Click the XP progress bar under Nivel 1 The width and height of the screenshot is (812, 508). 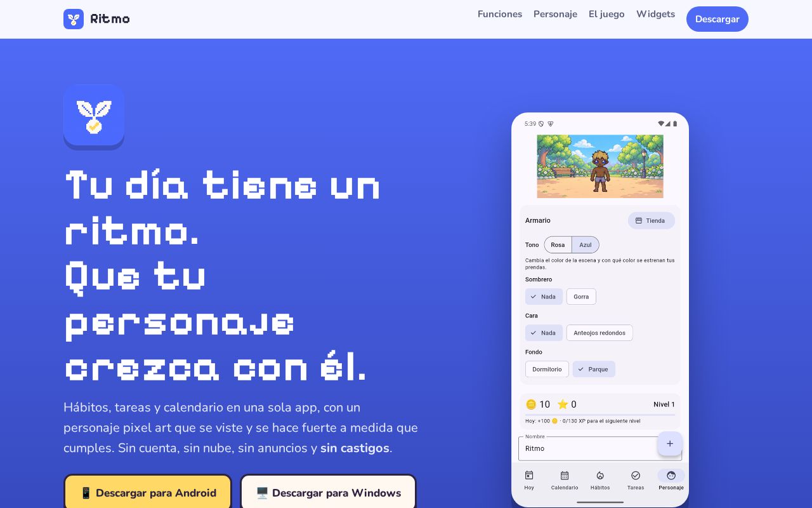(600, 415)
